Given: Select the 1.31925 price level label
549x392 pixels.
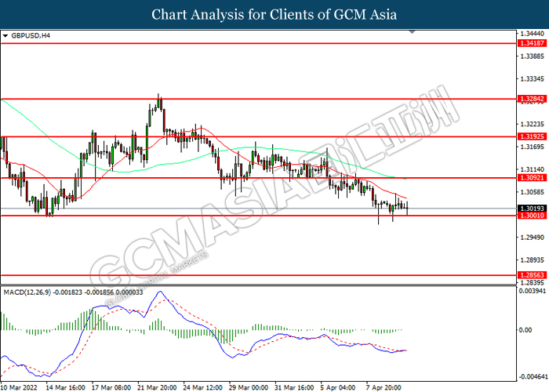Looking at the screenshot, I should (532, 136).
